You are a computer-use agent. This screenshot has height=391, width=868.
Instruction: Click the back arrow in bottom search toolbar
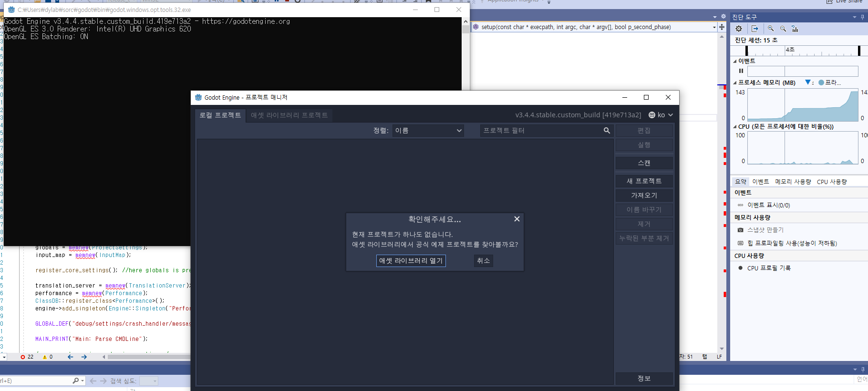93,381
